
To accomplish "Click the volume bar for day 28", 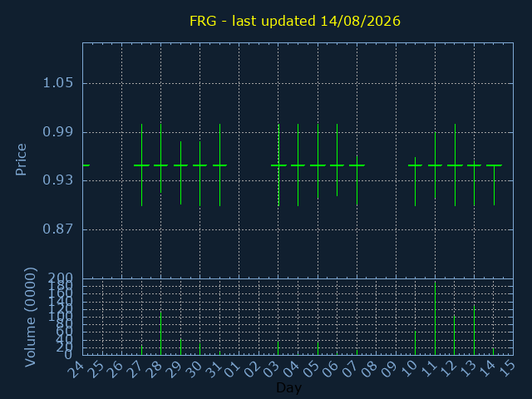I will tap(160, 333).
